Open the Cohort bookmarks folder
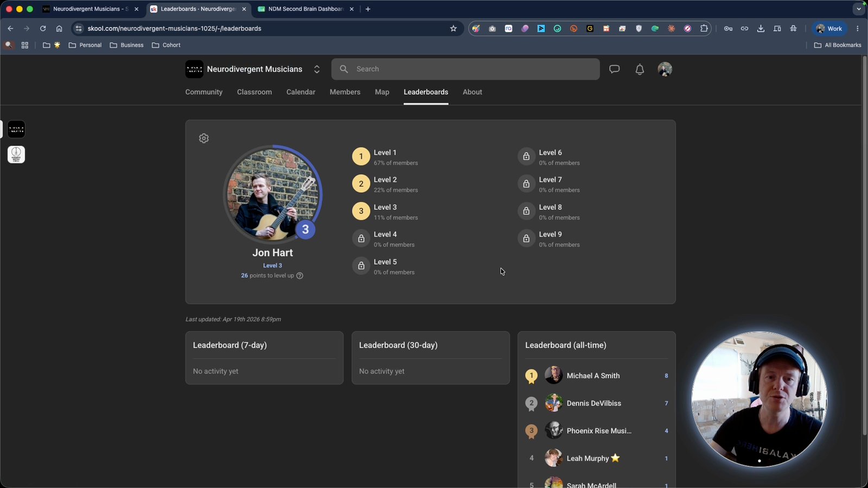 [166, 45]
